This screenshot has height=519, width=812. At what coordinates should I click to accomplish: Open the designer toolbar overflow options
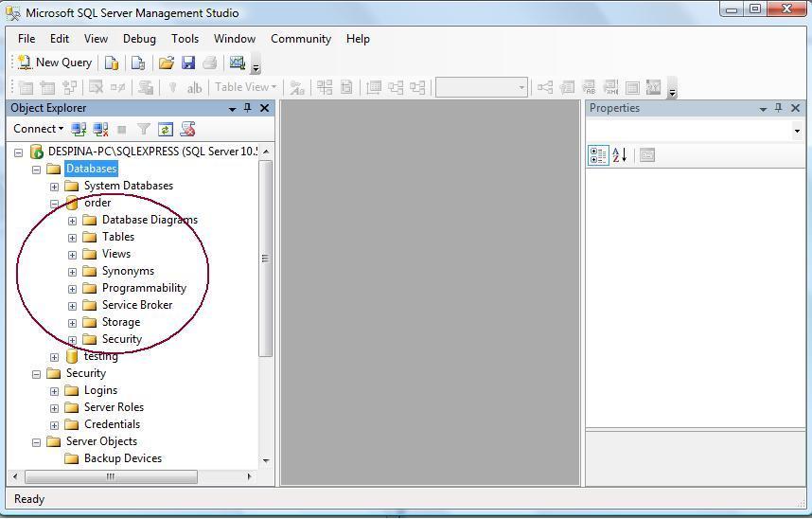[672, 88]
